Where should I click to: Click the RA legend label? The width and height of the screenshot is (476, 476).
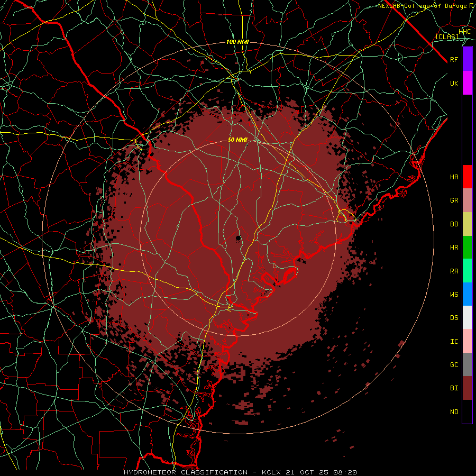coord(454,271)
